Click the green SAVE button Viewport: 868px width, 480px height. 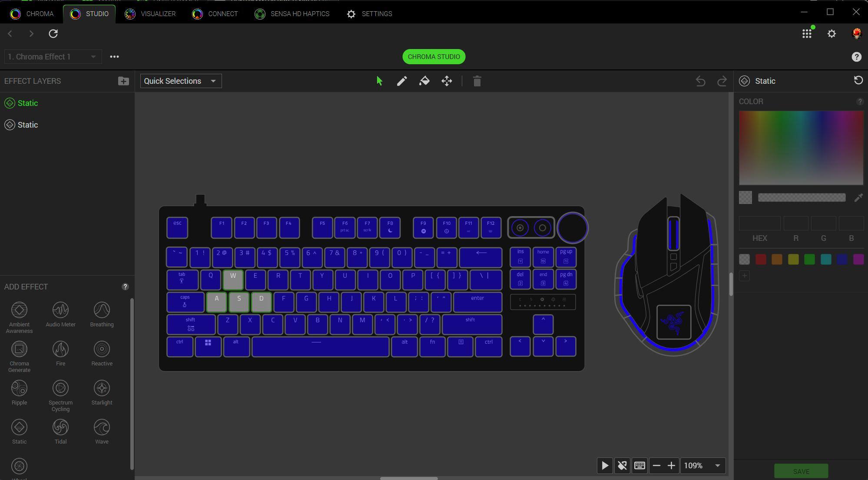(x=801, y=471)
